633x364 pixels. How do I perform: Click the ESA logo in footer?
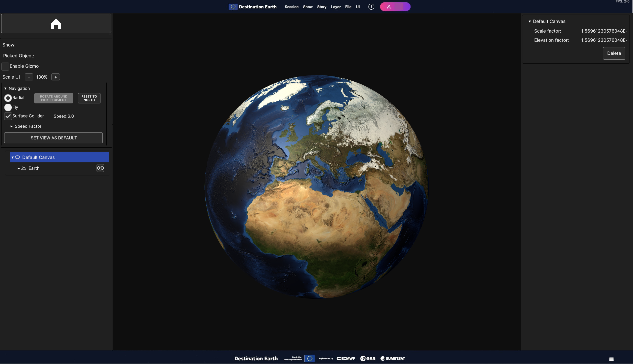pos(368,359)
